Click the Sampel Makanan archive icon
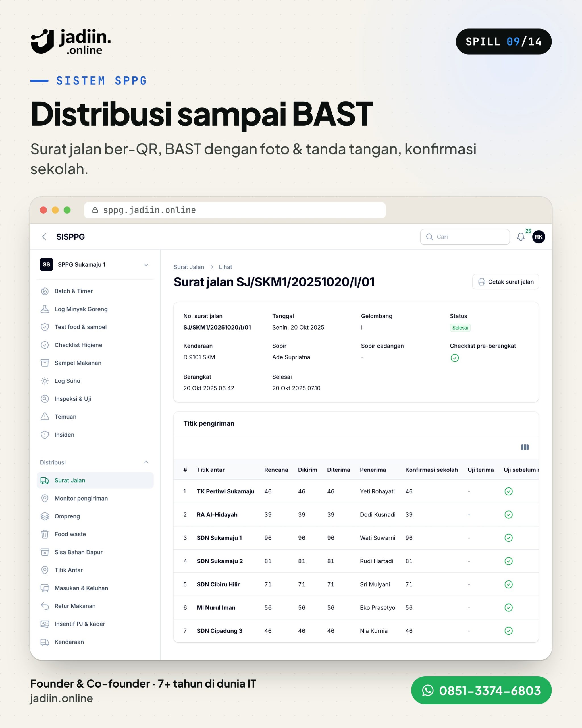Viewport: 582px width, 728px height. 45,363
